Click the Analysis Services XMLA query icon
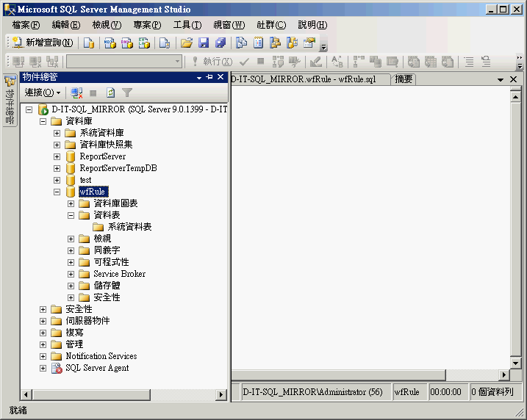Image resolution: width=527 pixels, height=420 pixels. point(144,43)
